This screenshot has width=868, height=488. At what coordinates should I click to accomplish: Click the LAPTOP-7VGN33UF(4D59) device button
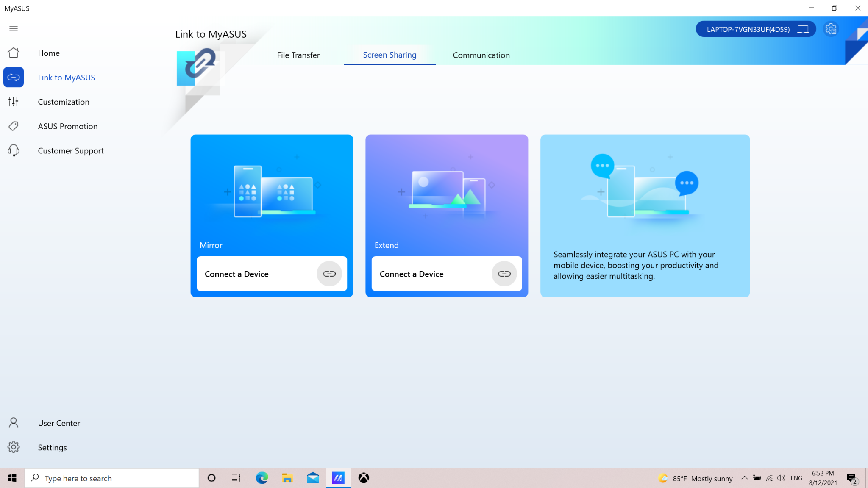pyautogui.click(x=756, y=29)
